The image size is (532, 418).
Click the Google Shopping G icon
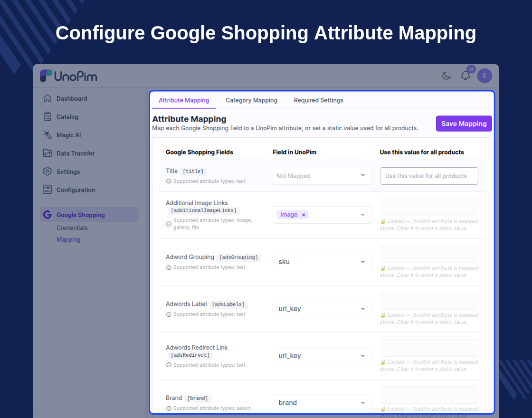[47, 214]
